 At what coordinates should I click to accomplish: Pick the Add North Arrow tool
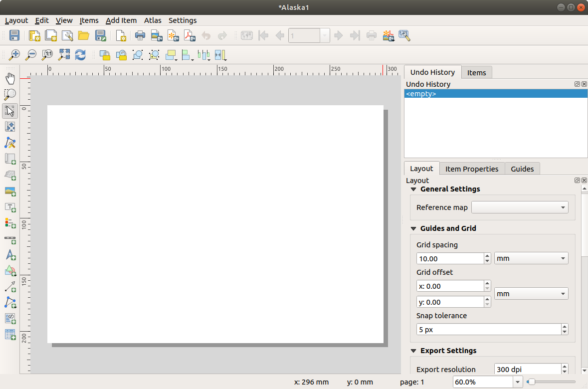(x=10, y=255)
